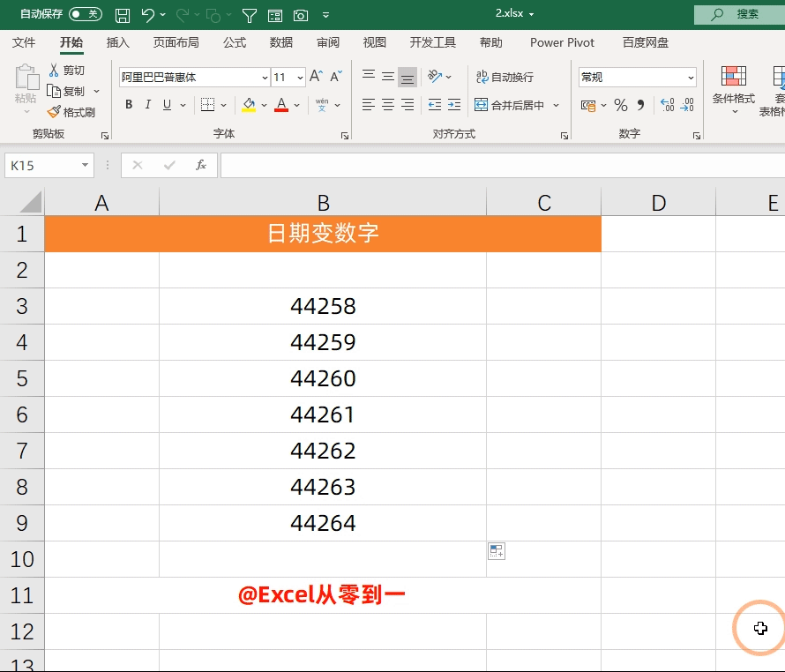This screenshot has width=785, height=672.
Task: Click the Format Painter (格式刷) brush
Action: (x=71, y=112)
